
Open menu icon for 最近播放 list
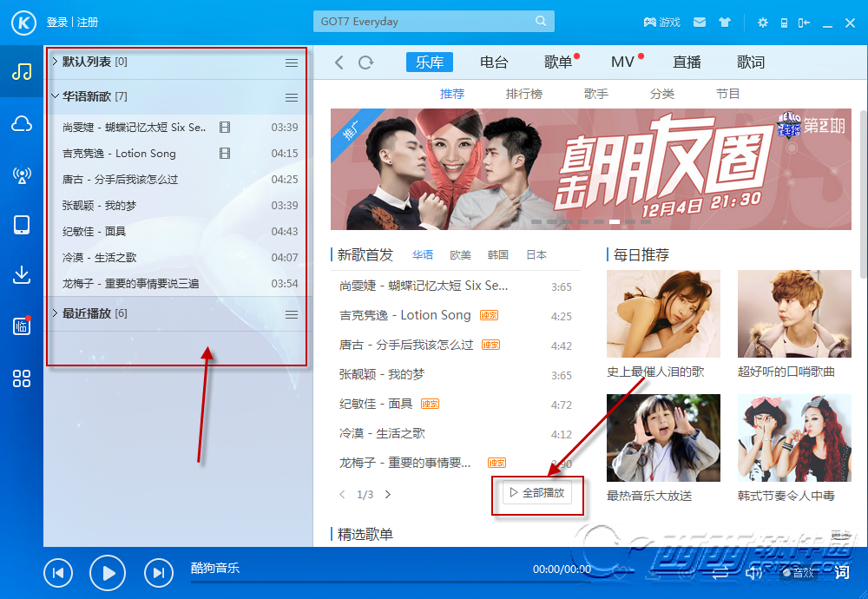pyautogui.click(x=292, y=314)
